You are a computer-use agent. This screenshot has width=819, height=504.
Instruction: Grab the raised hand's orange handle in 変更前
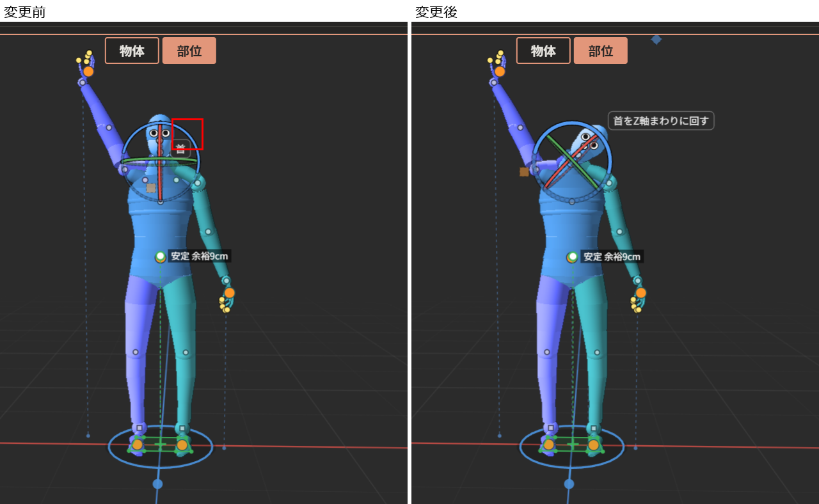[88, 72]
